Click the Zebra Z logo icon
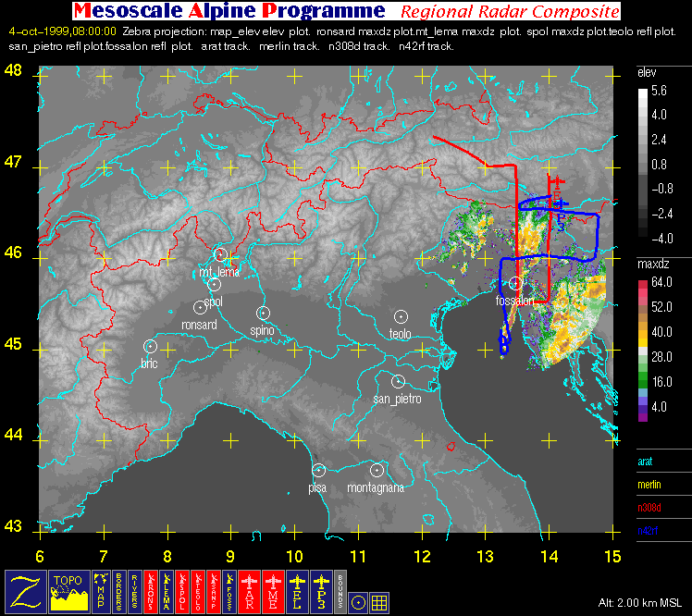The image size is (692, 616). click(22, 590)
